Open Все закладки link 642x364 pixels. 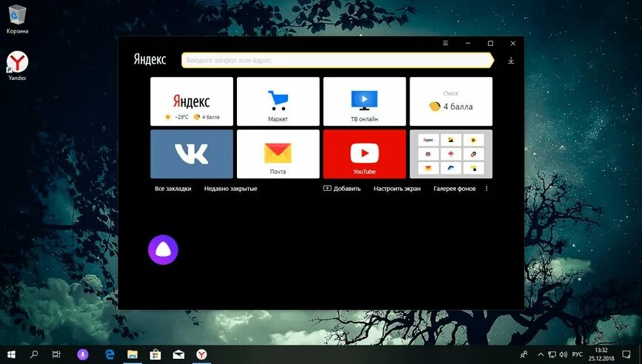click(x=173, y=189)
